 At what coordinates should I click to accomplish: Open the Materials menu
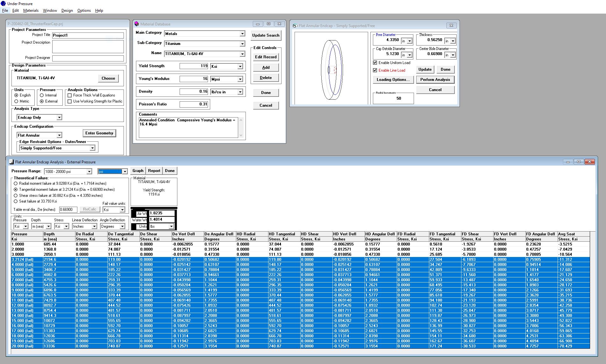pyautogui.click(x=31, y=11)
